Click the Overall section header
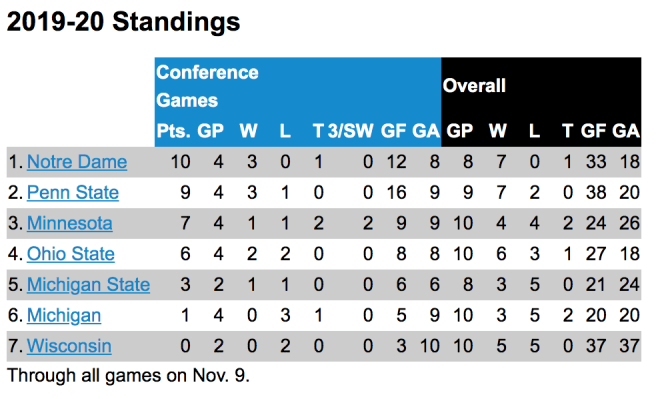 click(474, 86)
